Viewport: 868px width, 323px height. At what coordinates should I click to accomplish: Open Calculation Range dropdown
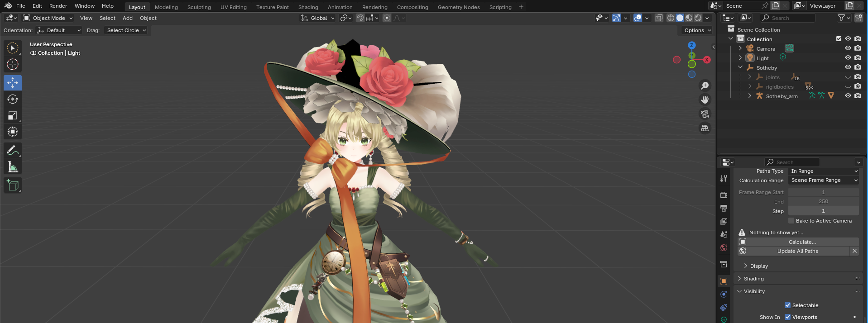coord(824,180)
